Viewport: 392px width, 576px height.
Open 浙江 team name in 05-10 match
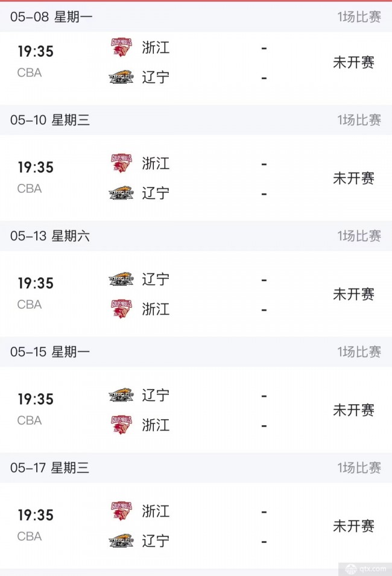tap(156, 163)
